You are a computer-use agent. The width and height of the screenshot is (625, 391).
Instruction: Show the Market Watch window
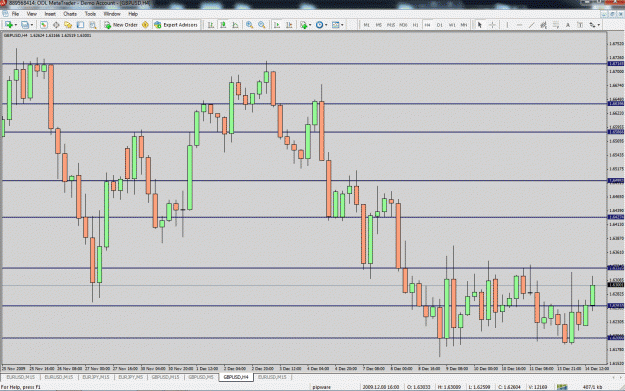tap(44, 25)
